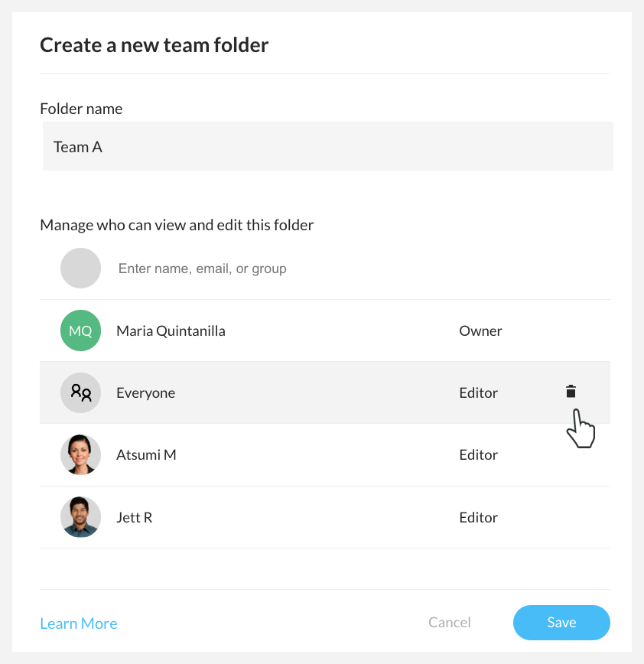Click the name, email, or group input
Image resolution: width=644 pixels, height=664 pixels.
(306, 269)
